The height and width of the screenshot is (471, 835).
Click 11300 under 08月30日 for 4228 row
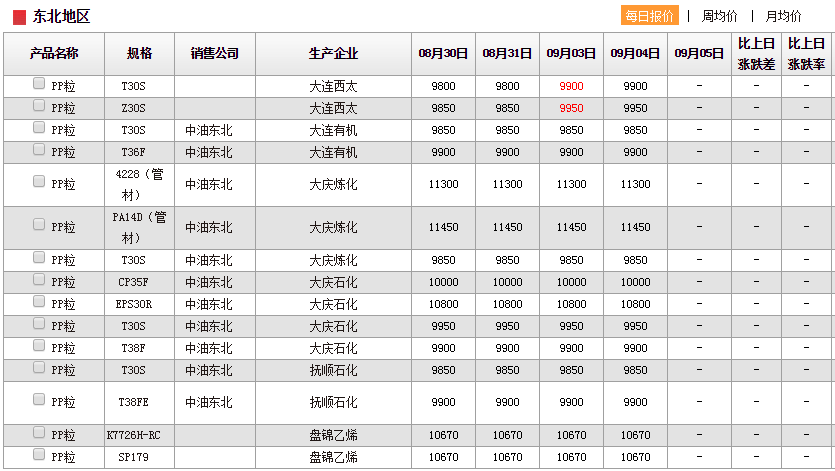pyautogui.click(x=444, y=184)
